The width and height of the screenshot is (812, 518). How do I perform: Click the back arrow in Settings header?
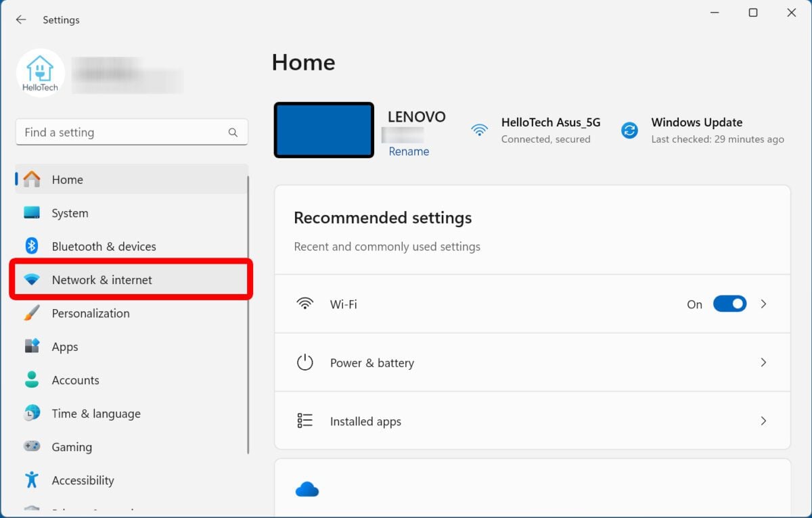coord(21,20)
